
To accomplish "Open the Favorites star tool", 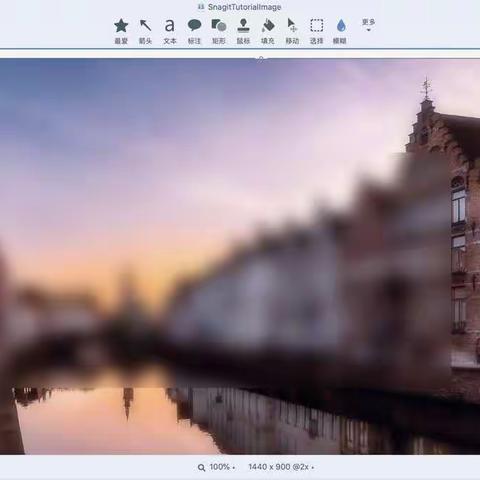I will click(121, 31).
